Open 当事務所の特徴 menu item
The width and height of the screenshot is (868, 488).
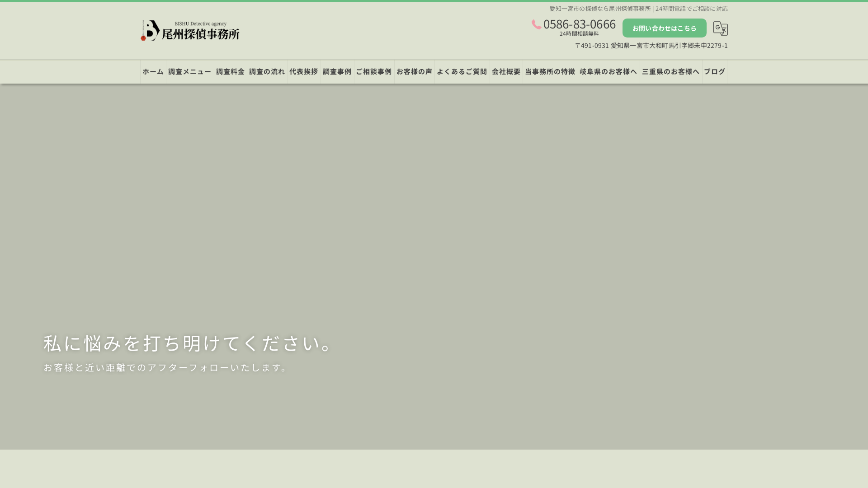coord(550,72)
